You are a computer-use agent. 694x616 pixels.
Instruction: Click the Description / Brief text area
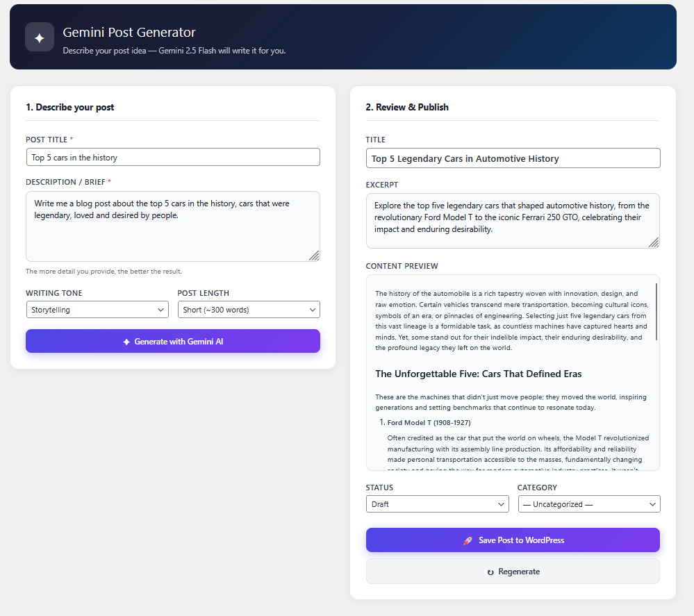(172, 226)
